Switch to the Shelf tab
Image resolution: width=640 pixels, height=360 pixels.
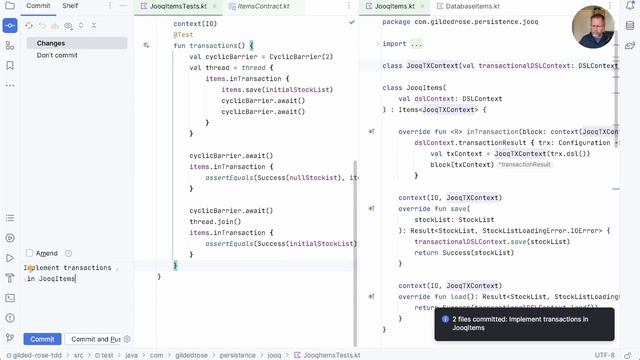click(x=70, y=6)
